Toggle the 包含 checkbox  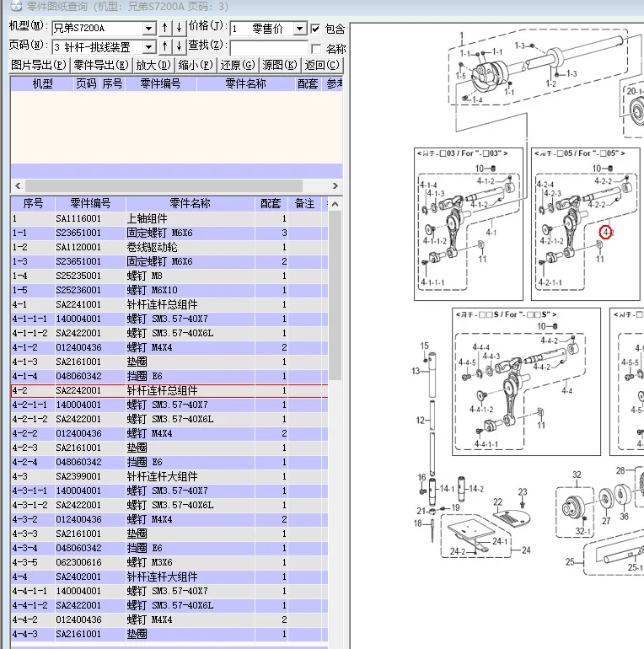(x=315, y=29)
